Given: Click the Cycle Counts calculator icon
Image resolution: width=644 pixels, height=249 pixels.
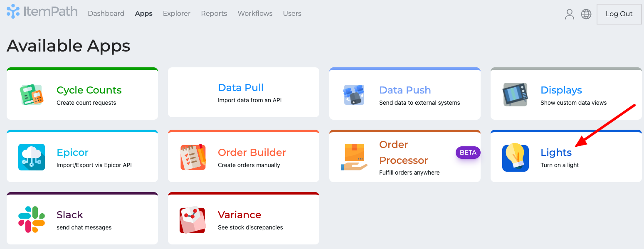Looking at the screenshot, I should pyautogui.click(x=32, y=95).
